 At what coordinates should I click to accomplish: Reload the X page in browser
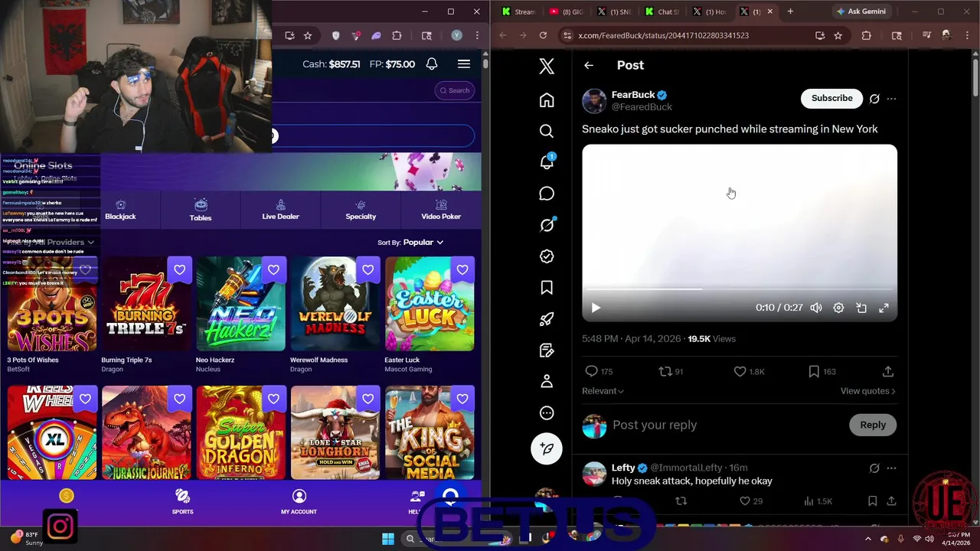tap(543, 35)
